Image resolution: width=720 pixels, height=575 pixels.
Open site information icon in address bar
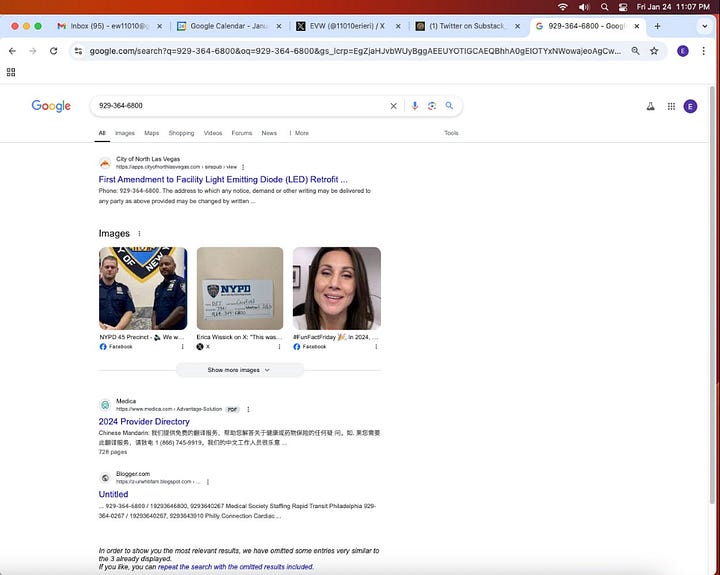point(79,51)
